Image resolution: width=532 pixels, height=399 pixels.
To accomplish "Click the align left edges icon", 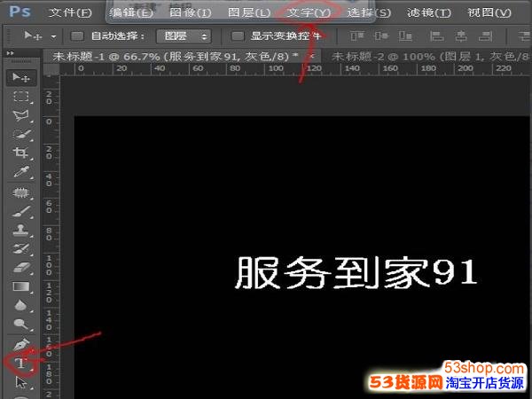I will [436, 35].
